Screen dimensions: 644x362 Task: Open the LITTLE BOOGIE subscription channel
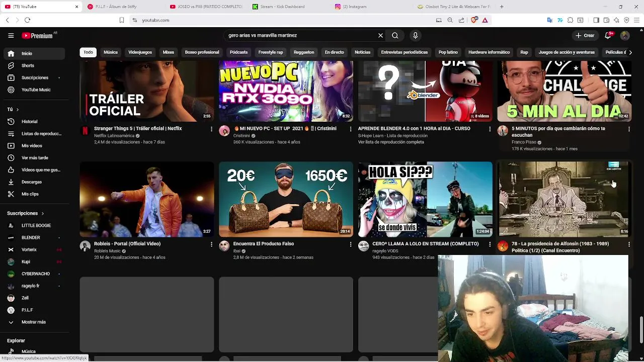click(33, 226)
